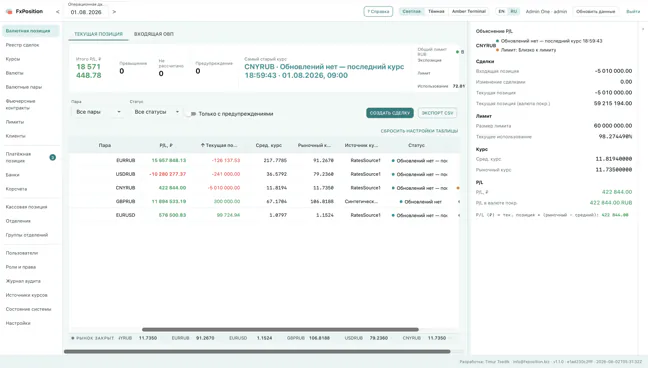Open Пользователи in sidebar

click(x=31, y=253)
